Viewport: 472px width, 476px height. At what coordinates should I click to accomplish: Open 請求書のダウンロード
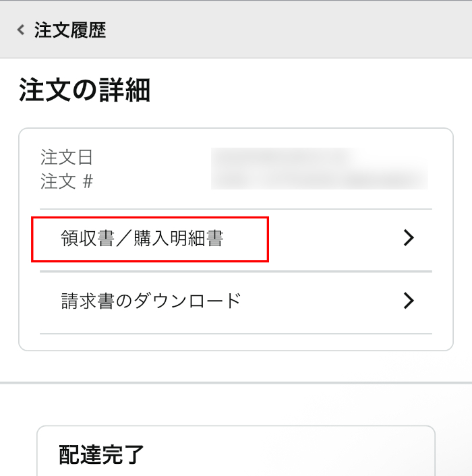click(151, 301)
